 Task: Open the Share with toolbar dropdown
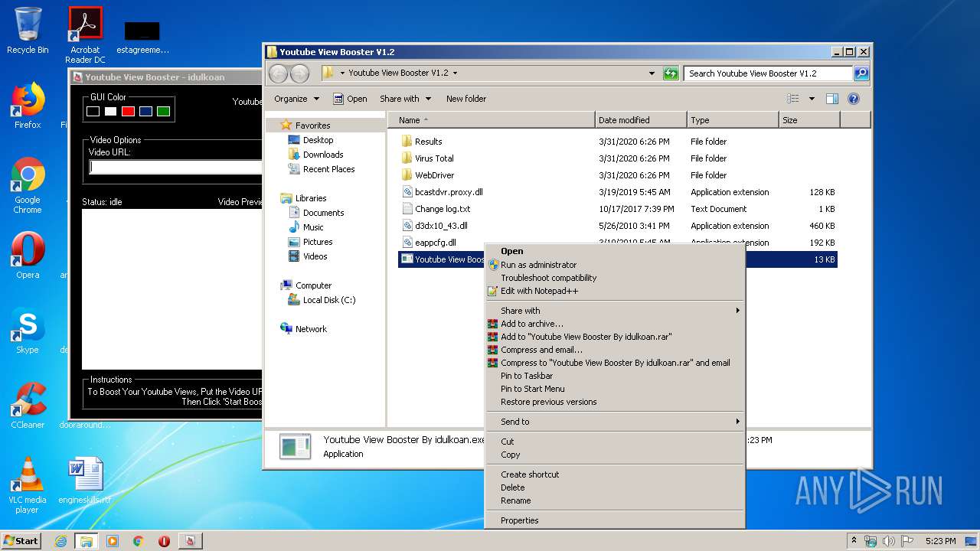click(x=405, y=99)
